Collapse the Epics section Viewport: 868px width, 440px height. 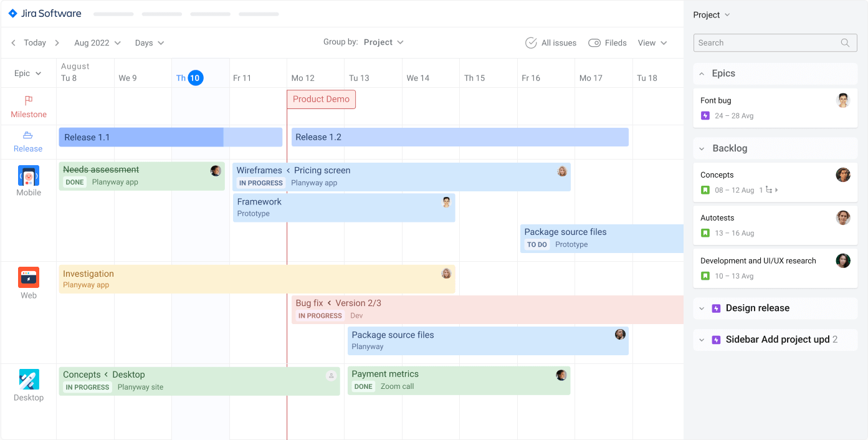(702, 74)
